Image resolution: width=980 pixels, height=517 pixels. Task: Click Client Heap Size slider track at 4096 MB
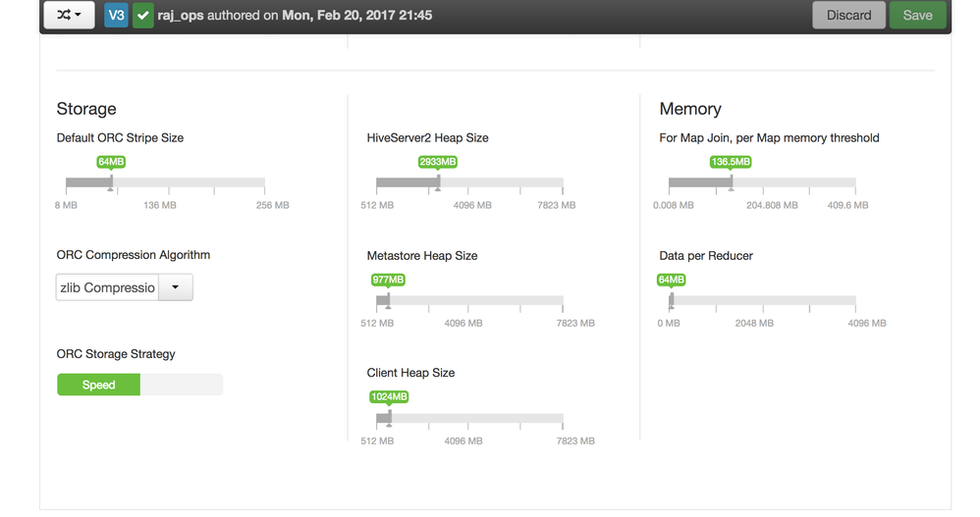point(463,419)
